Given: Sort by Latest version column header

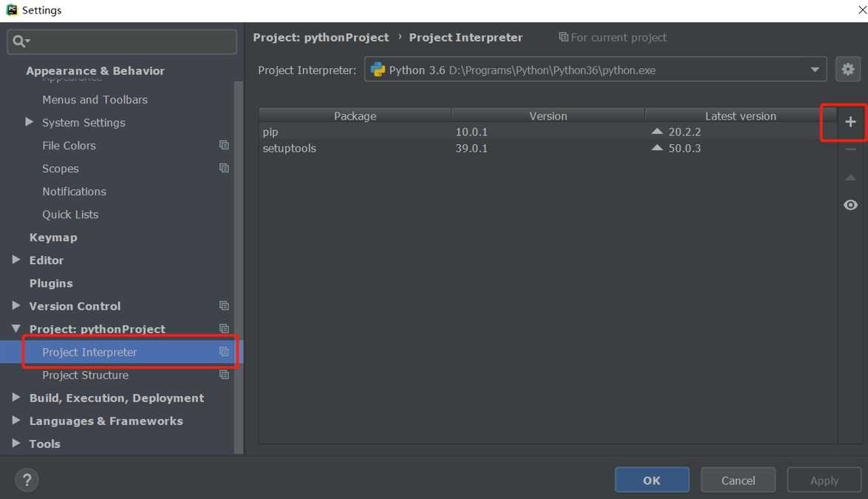Looking at the screenshot, I should pyautogui.click(x=740, y=116).
